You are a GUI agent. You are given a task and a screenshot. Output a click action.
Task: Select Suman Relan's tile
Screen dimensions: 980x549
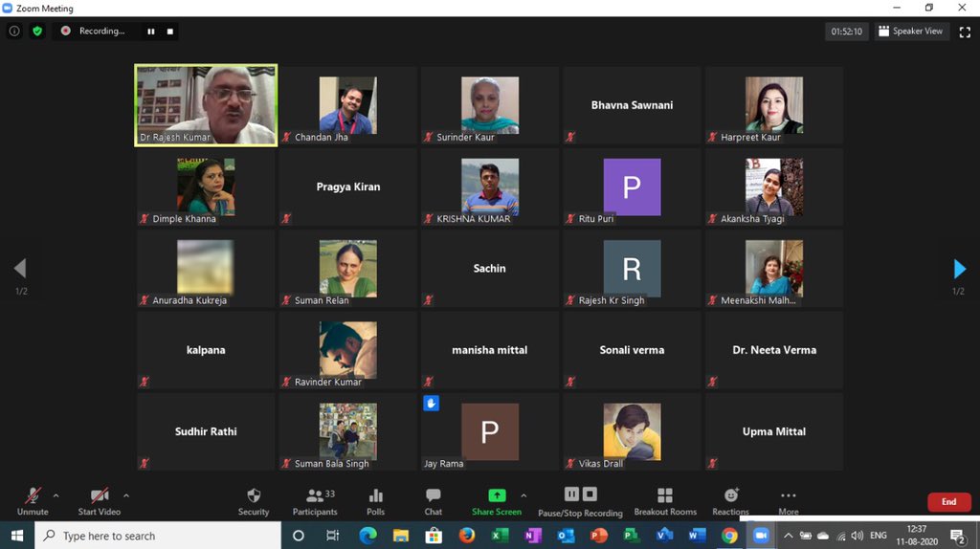[x=347, y=269]
